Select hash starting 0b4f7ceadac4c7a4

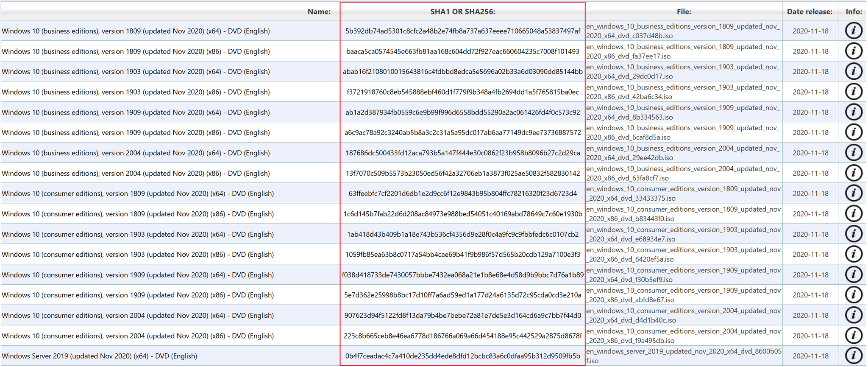(463, 356)
